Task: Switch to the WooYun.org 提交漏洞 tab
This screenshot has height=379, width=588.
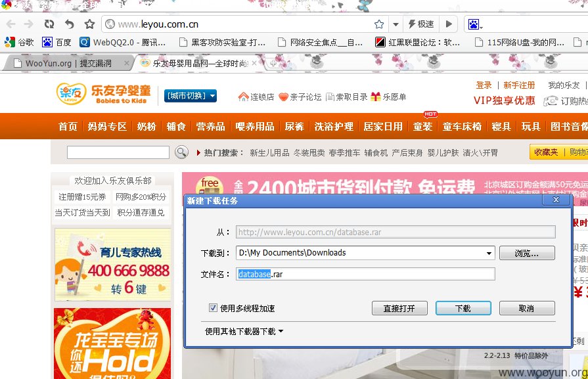Action: (x=68, y=63)
